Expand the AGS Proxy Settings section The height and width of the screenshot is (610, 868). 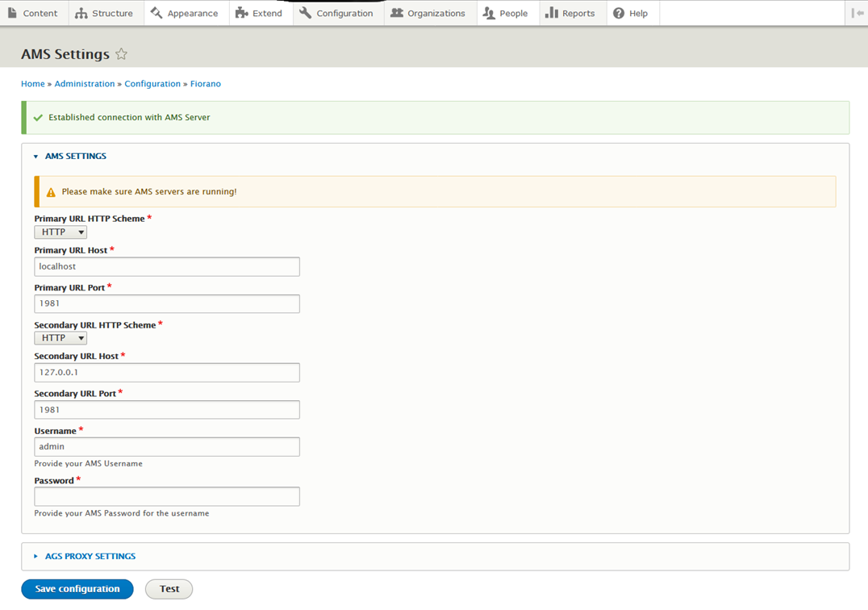(x=90, y=556)
